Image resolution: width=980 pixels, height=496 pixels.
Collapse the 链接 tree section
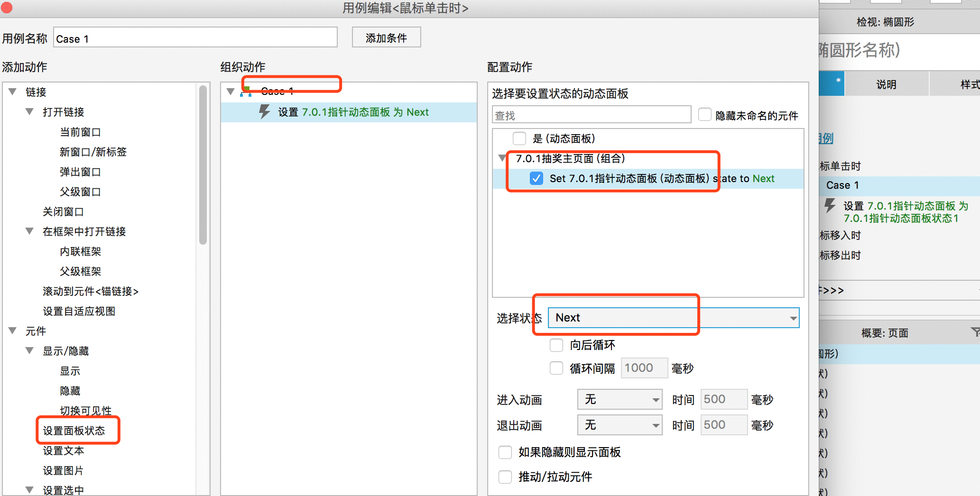point(13,92)
